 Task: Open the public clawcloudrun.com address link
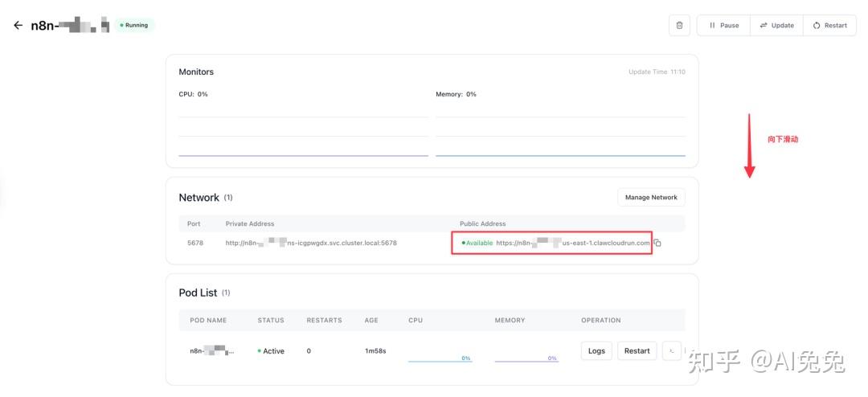click(x=572, y=243)
